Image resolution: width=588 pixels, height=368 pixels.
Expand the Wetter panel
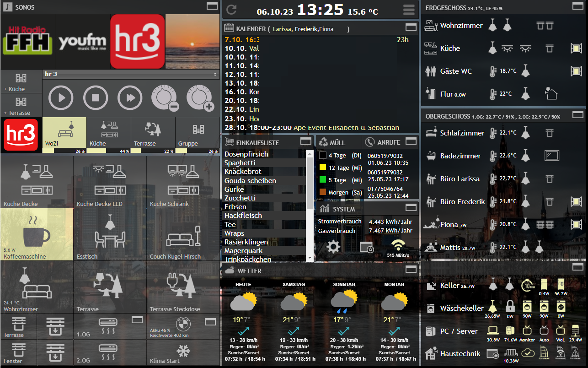411,269
